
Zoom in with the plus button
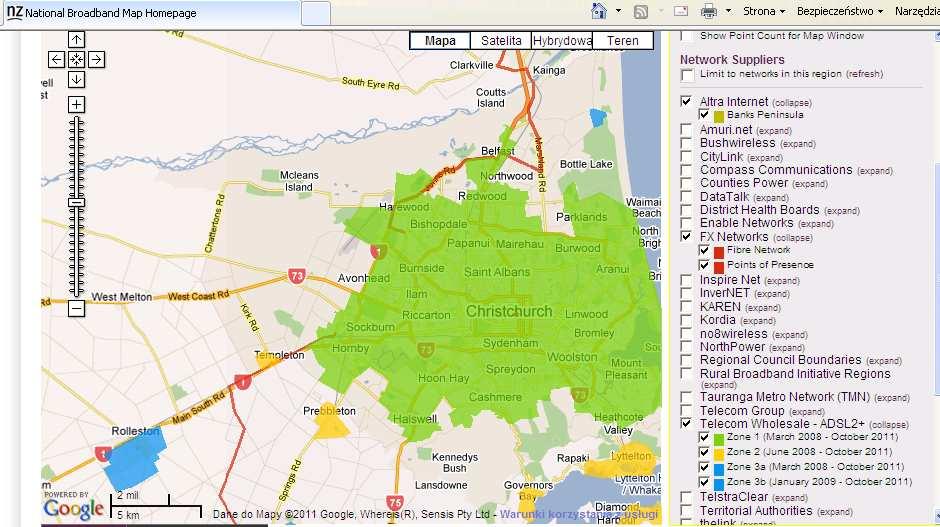click(x=76, y=105)
